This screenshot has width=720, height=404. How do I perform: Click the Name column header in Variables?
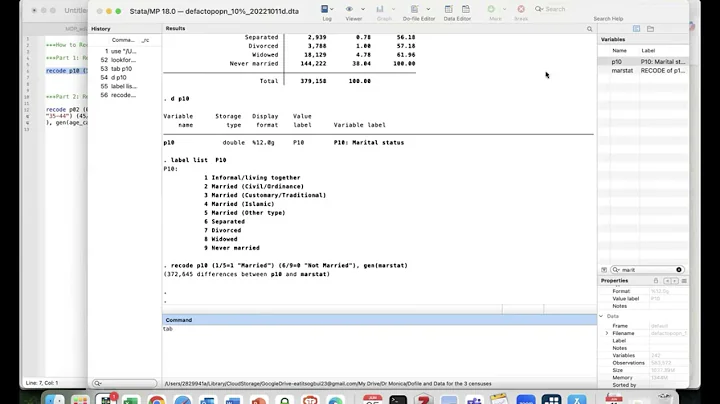[619, 50]
